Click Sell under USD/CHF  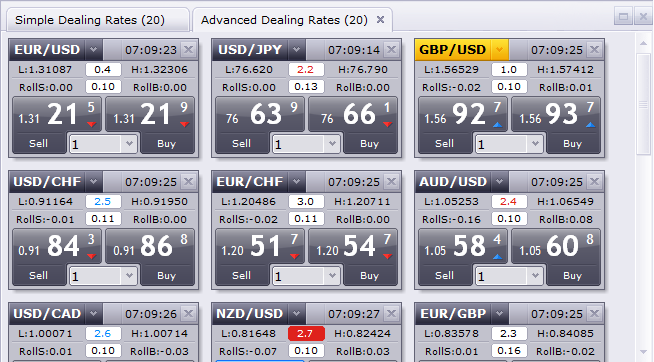pos(38,276)
